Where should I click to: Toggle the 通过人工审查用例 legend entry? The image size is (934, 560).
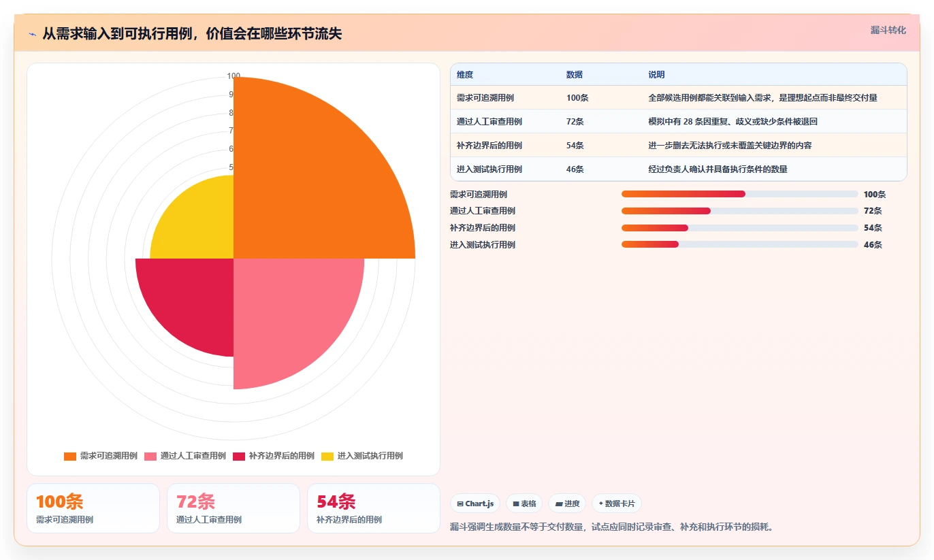coord(185,456)
